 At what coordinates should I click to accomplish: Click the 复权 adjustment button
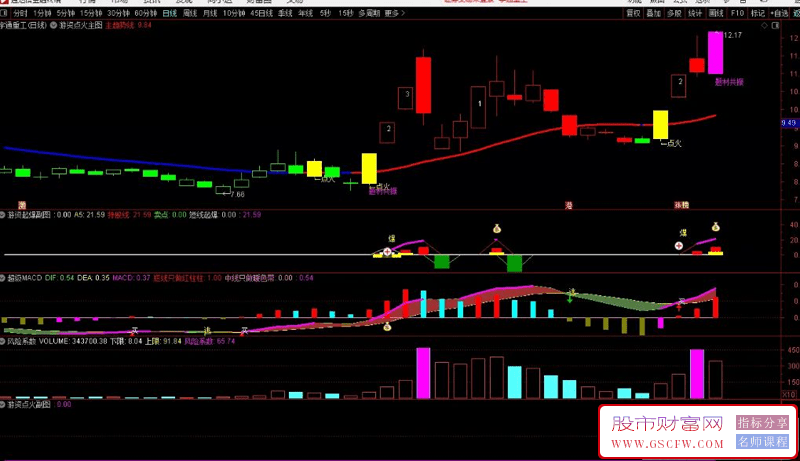(633, 13)
